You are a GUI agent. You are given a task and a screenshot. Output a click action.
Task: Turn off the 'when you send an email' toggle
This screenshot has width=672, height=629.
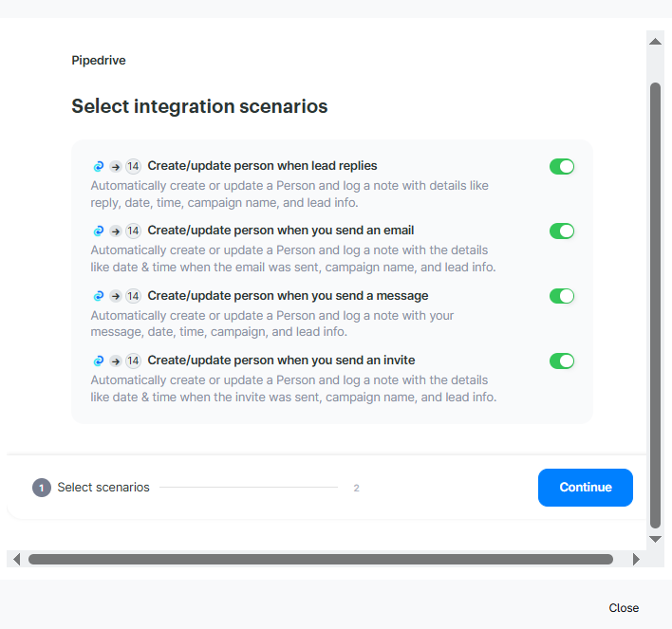coord(562,231)
